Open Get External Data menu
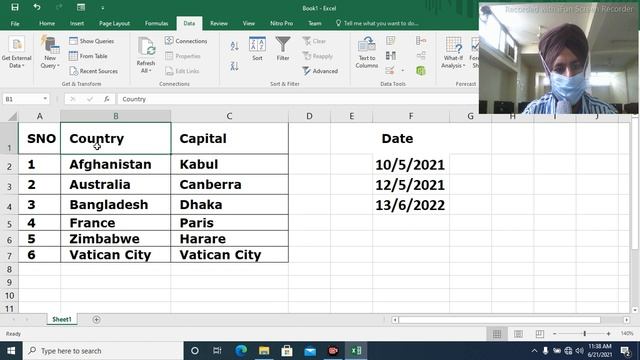The image size is (640, 360). 16,53
